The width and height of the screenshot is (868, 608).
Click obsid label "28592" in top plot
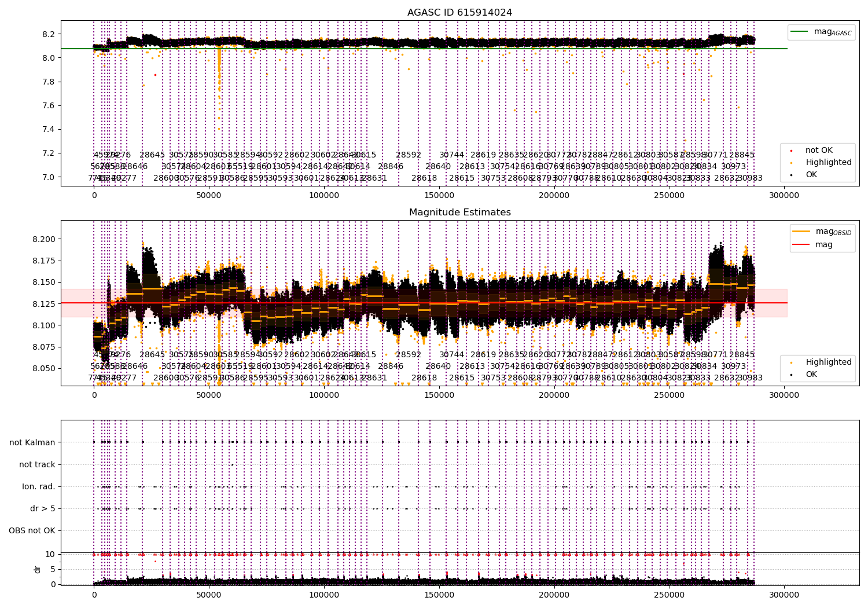pyautogui.click(x=409, y=155)
